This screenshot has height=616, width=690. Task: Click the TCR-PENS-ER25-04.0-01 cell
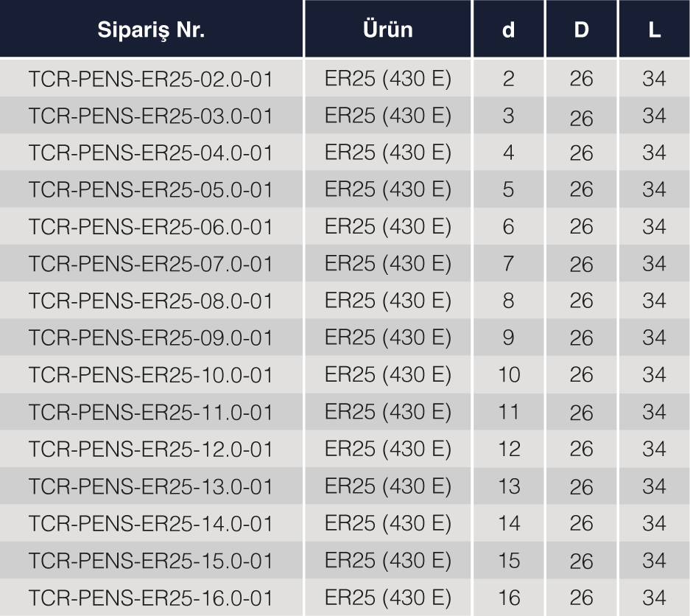pos(151,153)
